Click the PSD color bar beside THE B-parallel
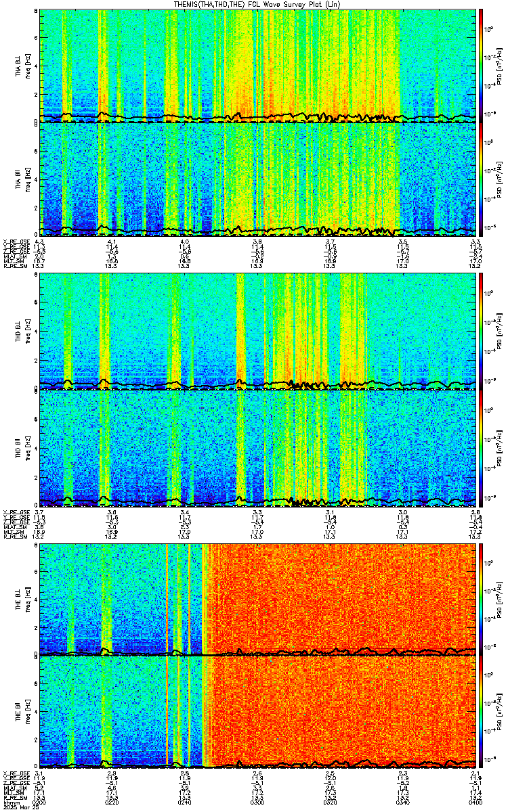The height and width of the screenshot is (812, 508). click(481, 711)
